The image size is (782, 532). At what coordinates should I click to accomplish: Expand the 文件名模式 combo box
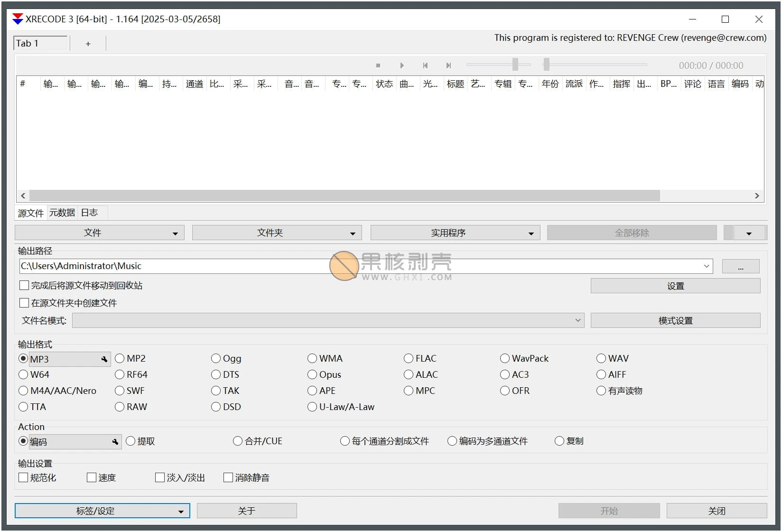(x=578, y=320)
